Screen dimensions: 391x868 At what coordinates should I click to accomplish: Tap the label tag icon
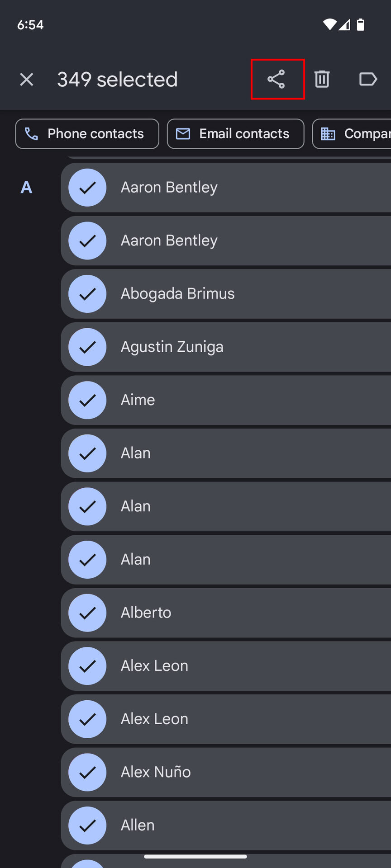click(367, 79)
